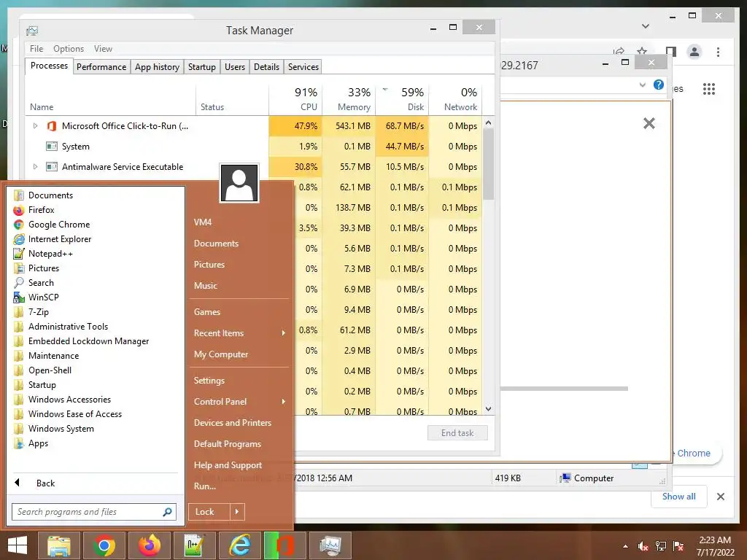
Task: Click the Task Manager process list scrollbar
Action: [488, 164]
